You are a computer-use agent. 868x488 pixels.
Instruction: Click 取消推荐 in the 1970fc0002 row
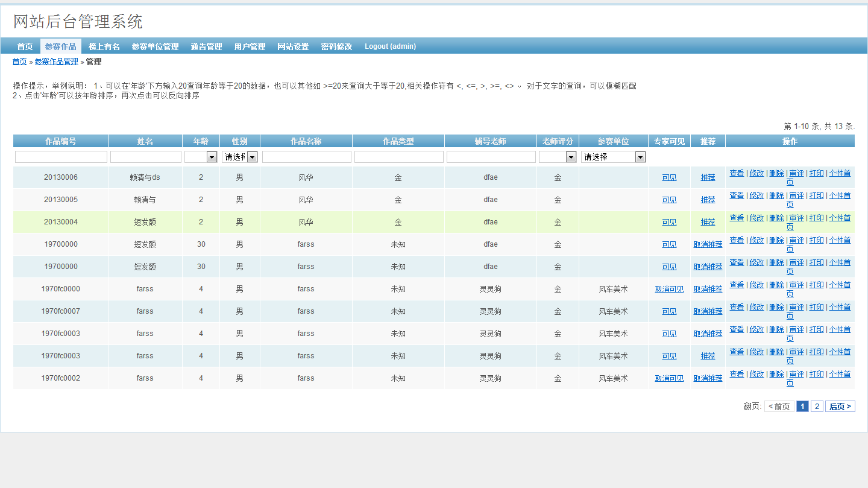708,378
